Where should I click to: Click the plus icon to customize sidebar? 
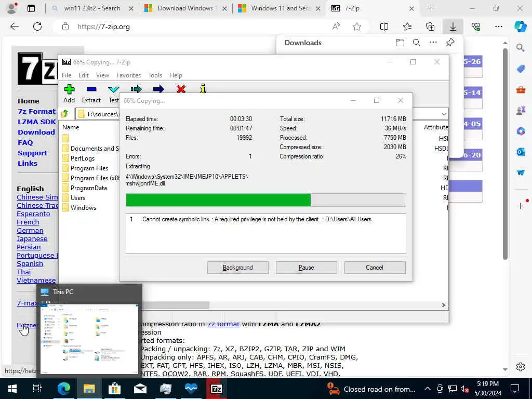pyautogui.click(x=521, y=206)
